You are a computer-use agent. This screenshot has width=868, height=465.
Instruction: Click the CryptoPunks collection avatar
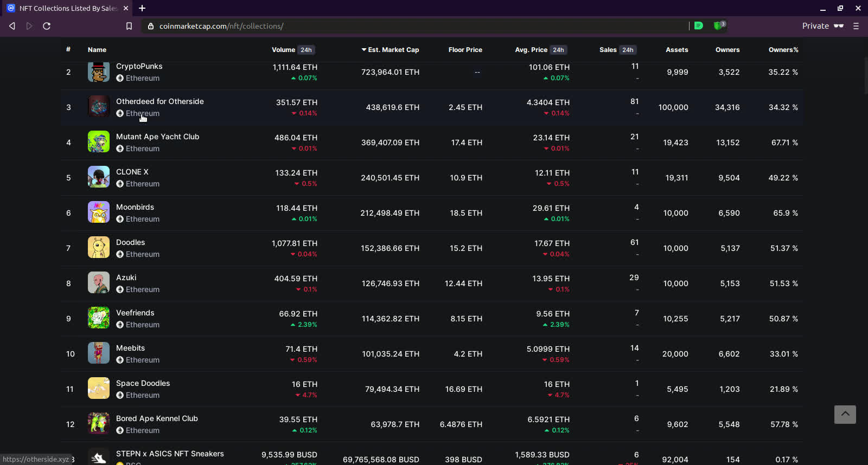pos(99,72)
